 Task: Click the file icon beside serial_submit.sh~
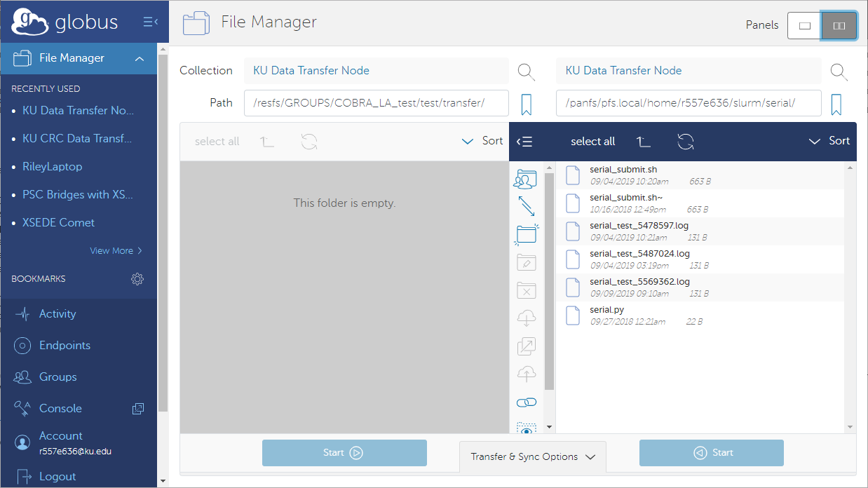573,203
